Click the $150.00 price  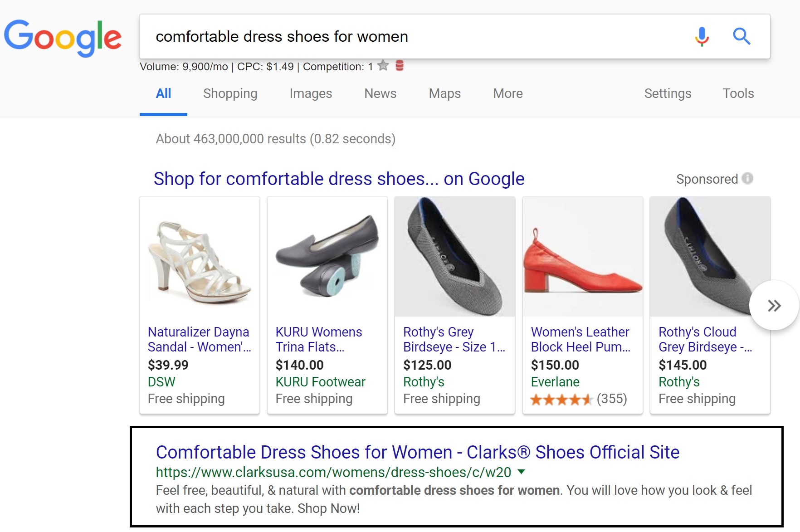[555, 365]
